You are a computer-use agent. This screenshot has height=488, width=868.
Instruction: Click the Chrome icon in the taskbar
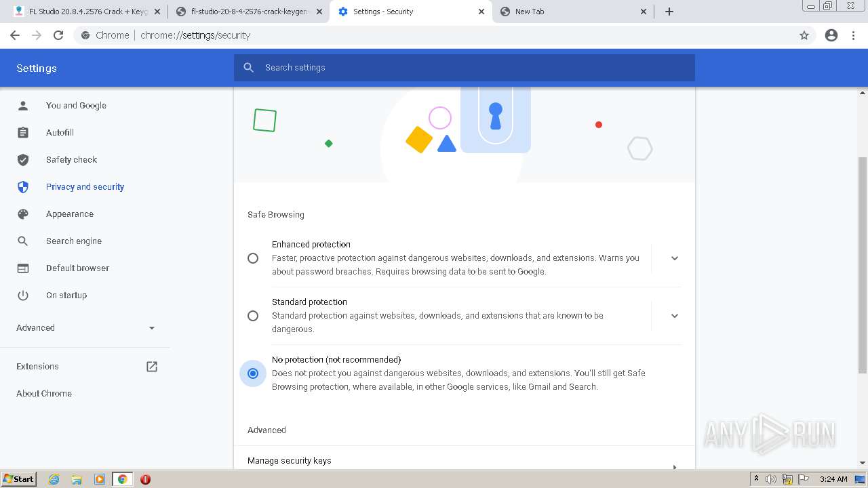122,479
